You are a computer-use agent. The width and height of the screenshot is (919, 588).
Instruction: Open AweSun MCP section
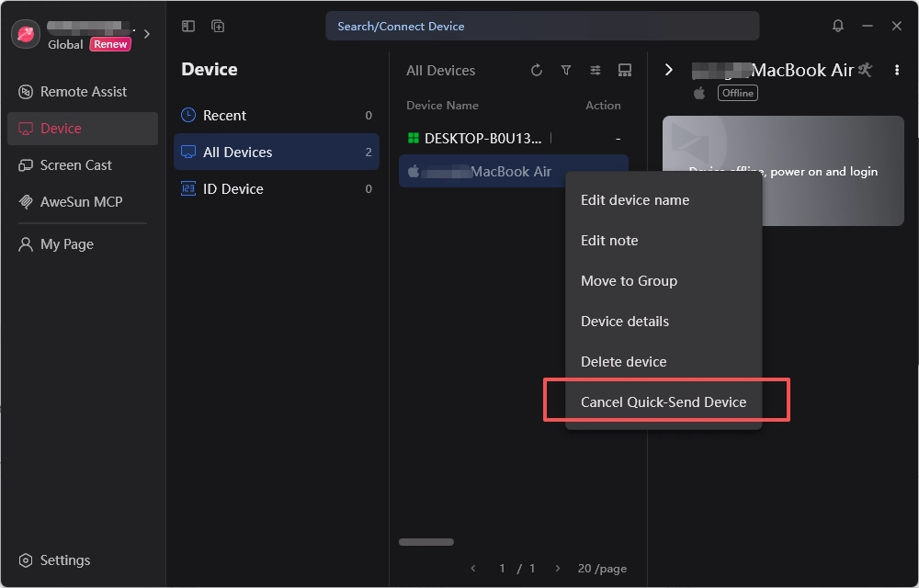coord(83,202)
